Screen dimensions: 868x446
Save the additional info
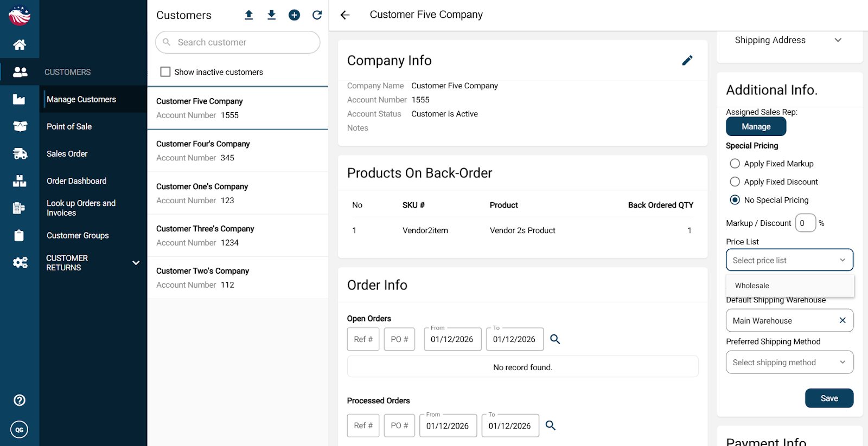pos(829,398)
